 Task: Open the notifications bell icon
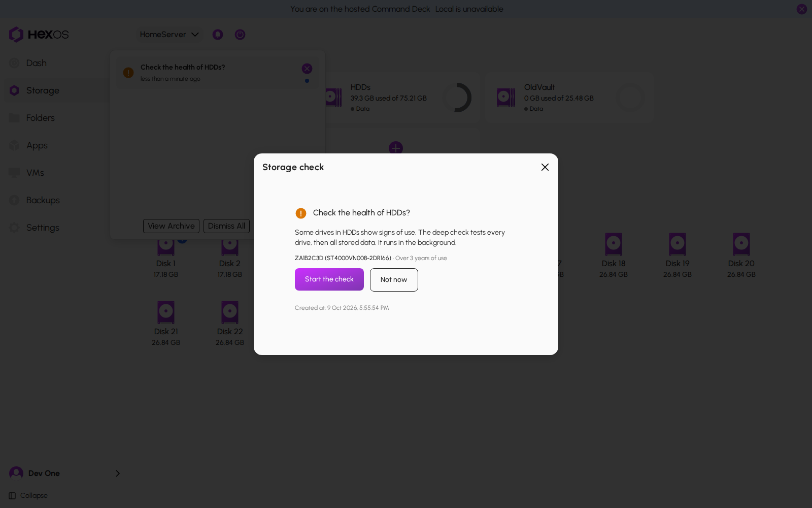(x=218, y=35)
